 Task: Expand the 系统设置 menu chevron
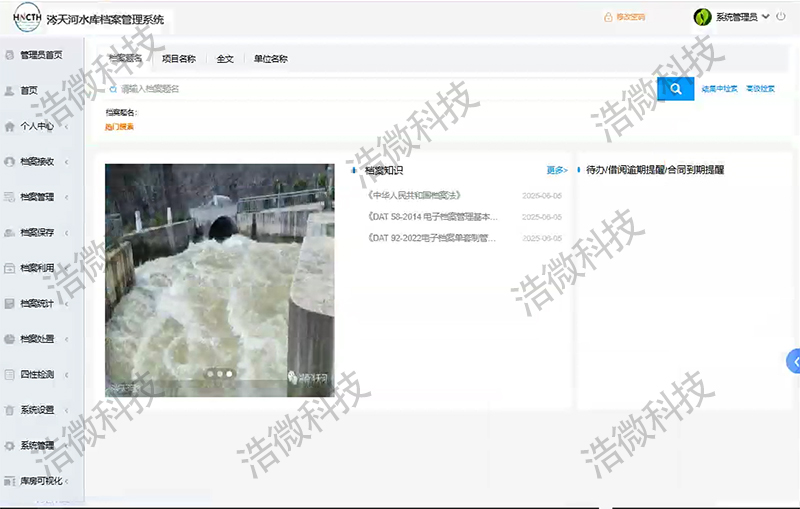pos(66,410)
